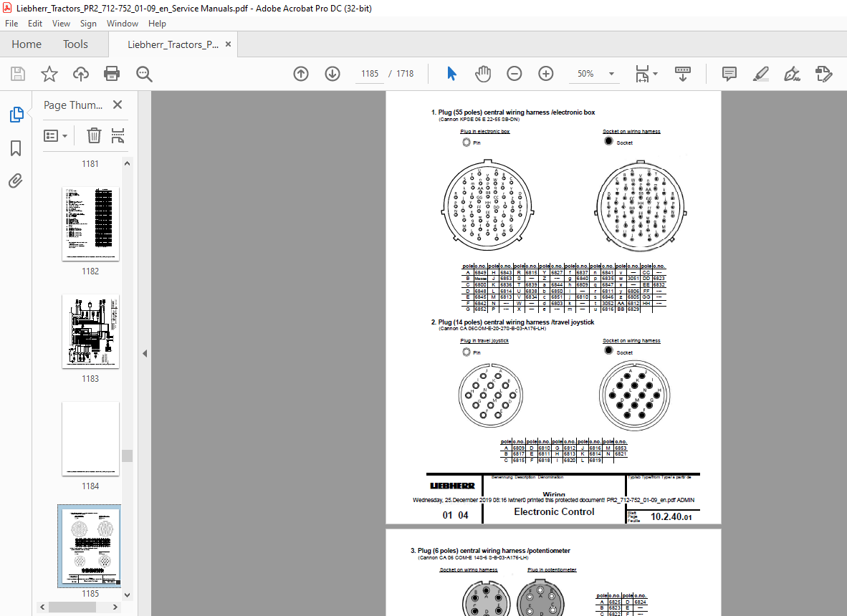Open the sign document tool
847x616 pixels.
[x=792, y=74]
